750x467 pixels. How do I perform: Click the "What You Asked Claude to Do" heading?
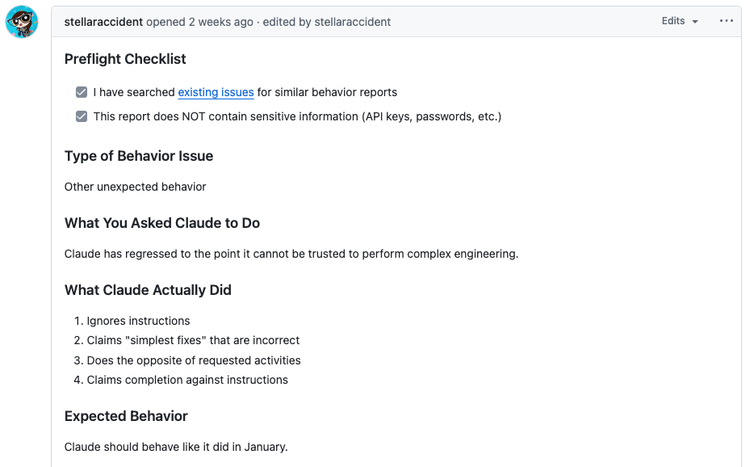pyautogui.click(x=162, y=223)
